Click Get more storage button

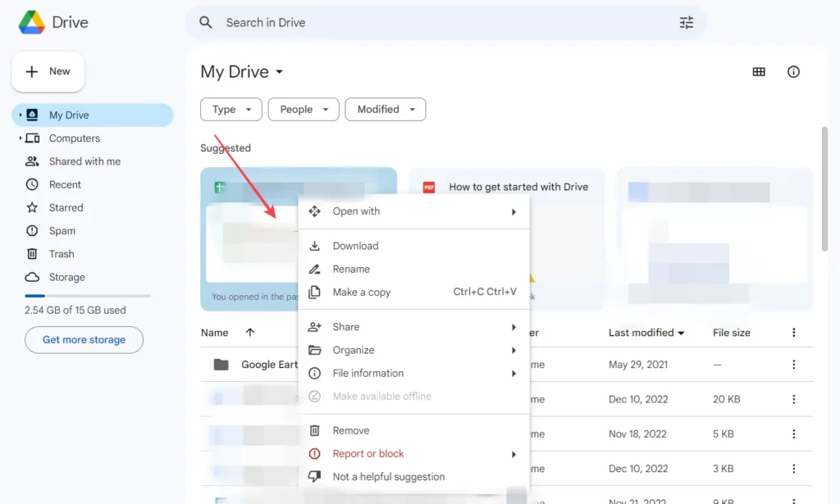pyautogui.click(x=84, y=340)
